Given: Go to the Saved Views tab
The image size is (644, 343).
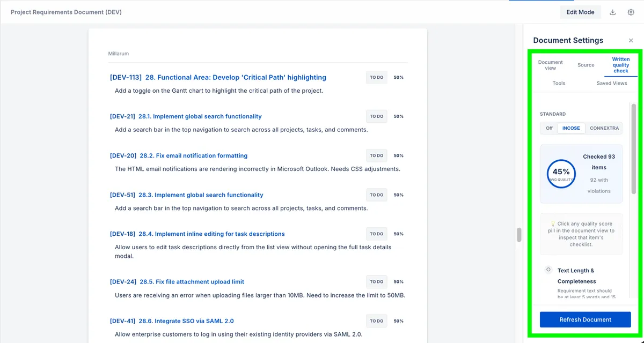Looking at the screenshot, I should 611,83.
